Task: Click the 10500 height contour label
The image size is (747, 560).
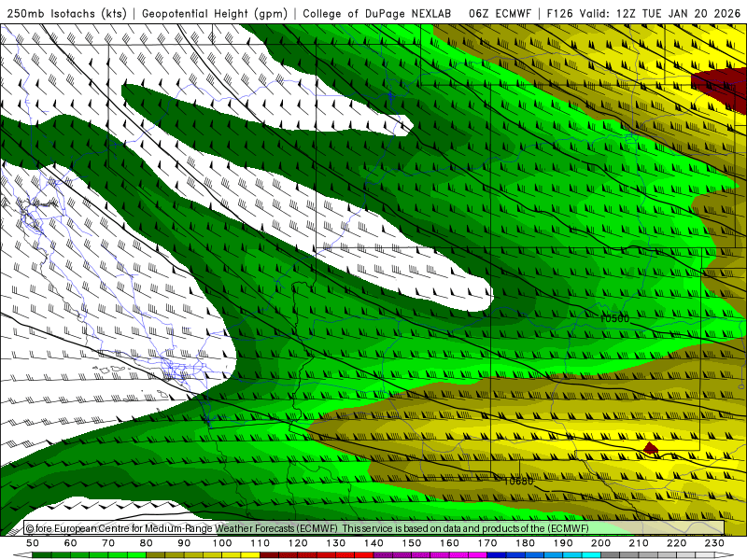Action: [614, 318]
